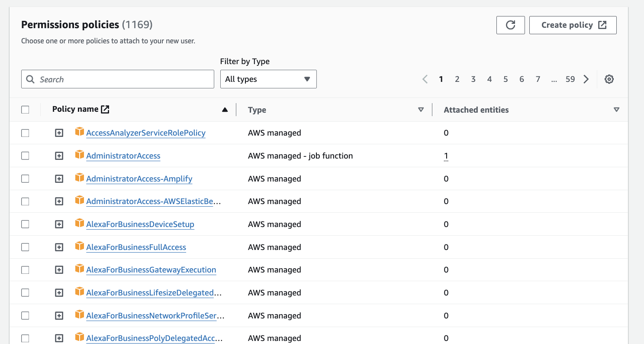
Task: Check the AlexaForBusinessFullAccess row checkbox
Action: (25, 247)
